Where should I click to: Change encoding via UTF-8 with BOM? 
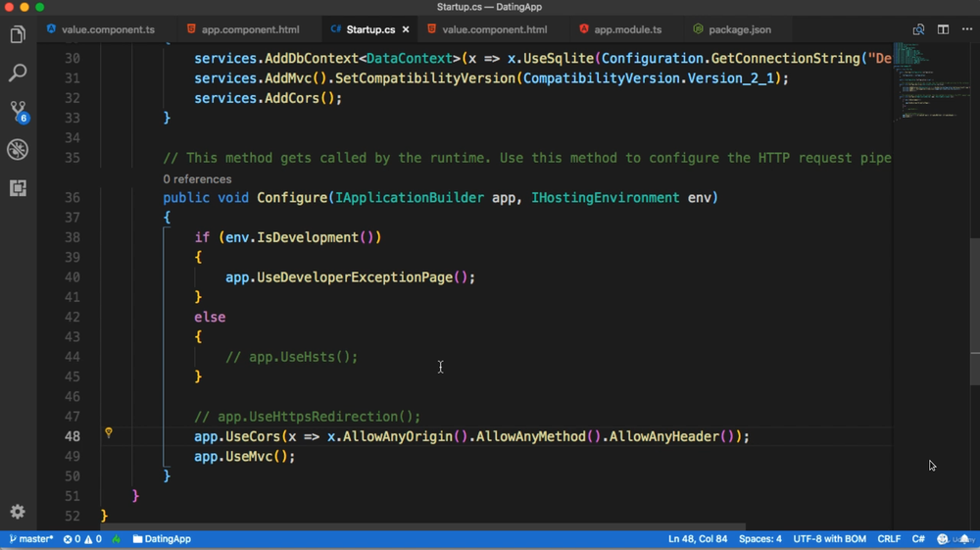tap(829, 539)
